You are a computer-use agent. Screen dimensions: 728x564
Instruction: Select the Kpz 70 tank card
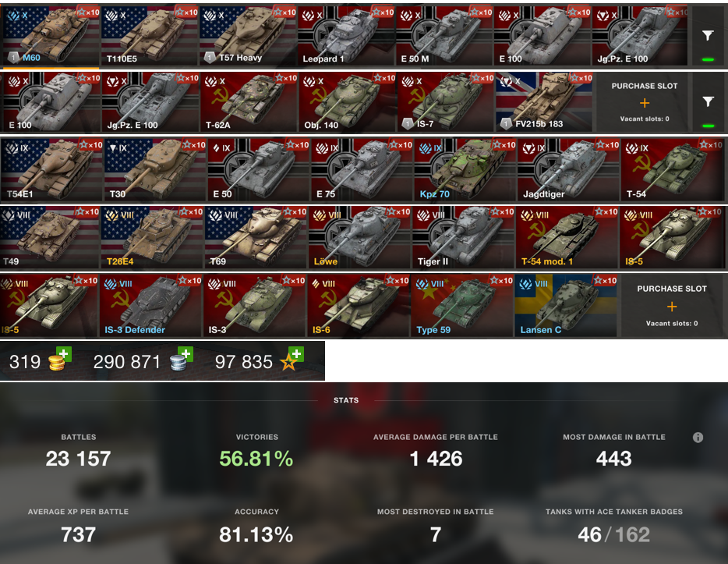click(465, 170)
